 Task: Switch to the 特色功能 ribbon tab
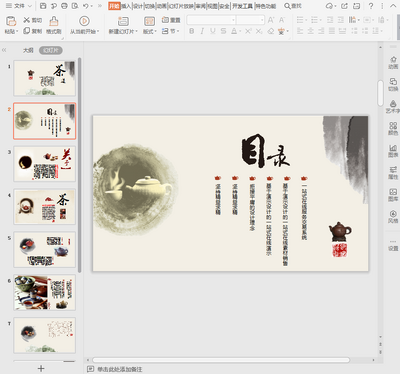click(266, 6)
